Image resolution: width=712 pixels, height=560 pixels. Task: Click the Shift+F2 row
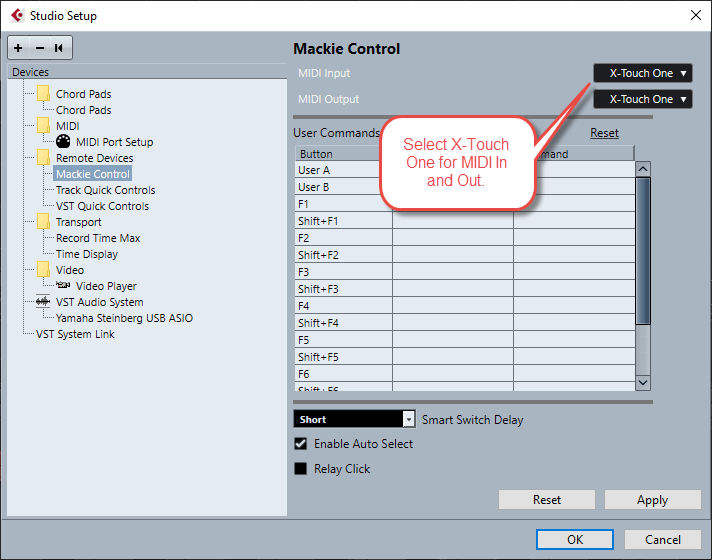tap(465, 255)
